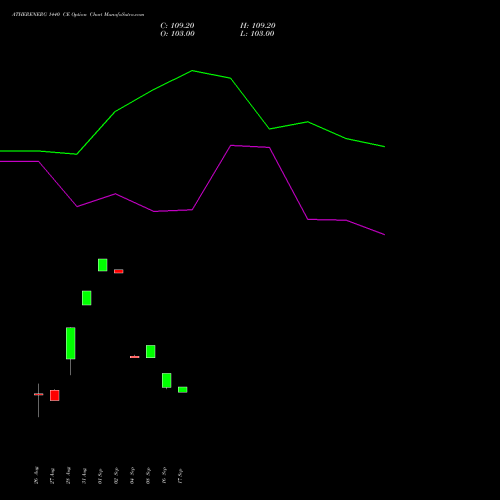Click the low value 'L: 103.00'
The width and height of the screenshot is (500, 500).
257,34
